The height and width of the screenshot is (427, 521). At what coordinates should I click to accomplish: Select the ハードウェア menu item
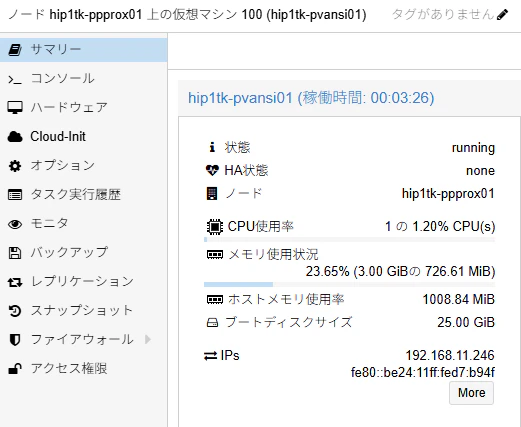point(83,108)
